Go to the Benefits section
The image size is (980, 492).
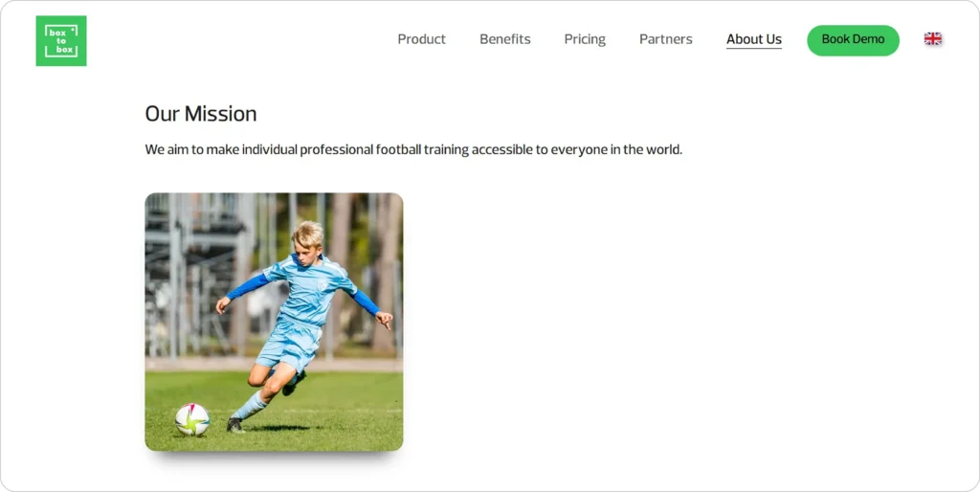[505, 39]
